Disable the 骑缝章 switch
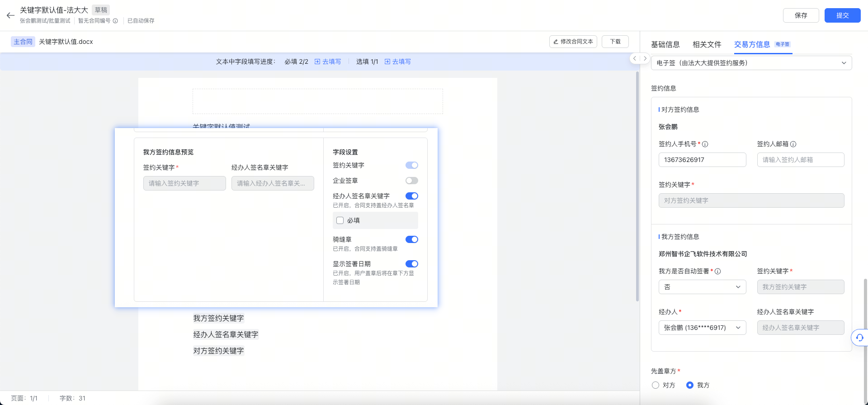868x405 pixels. [x=411, y=239]
